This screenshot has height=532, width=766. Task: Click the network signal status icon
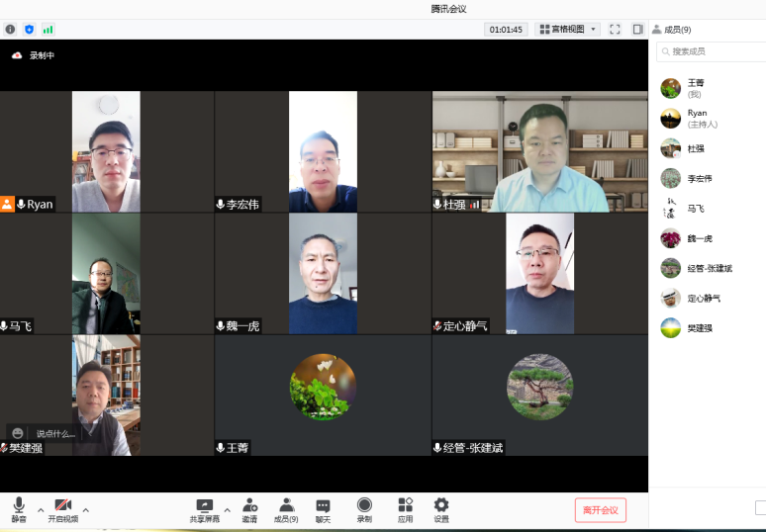coord(48,30)
